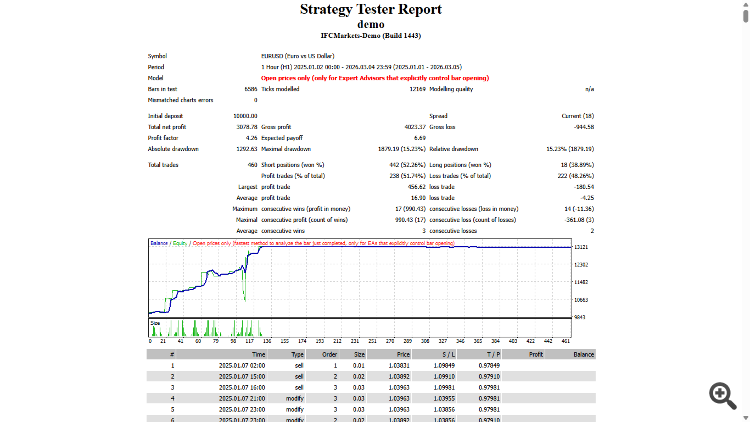
Task: Click the 'Profit factor' label
Action: click(163, 138)
